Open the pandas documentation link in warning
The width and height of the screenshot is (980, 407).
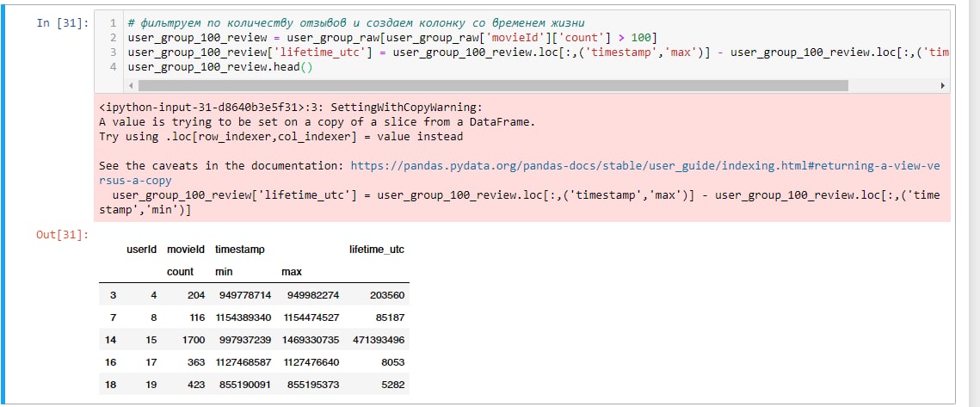645,166
